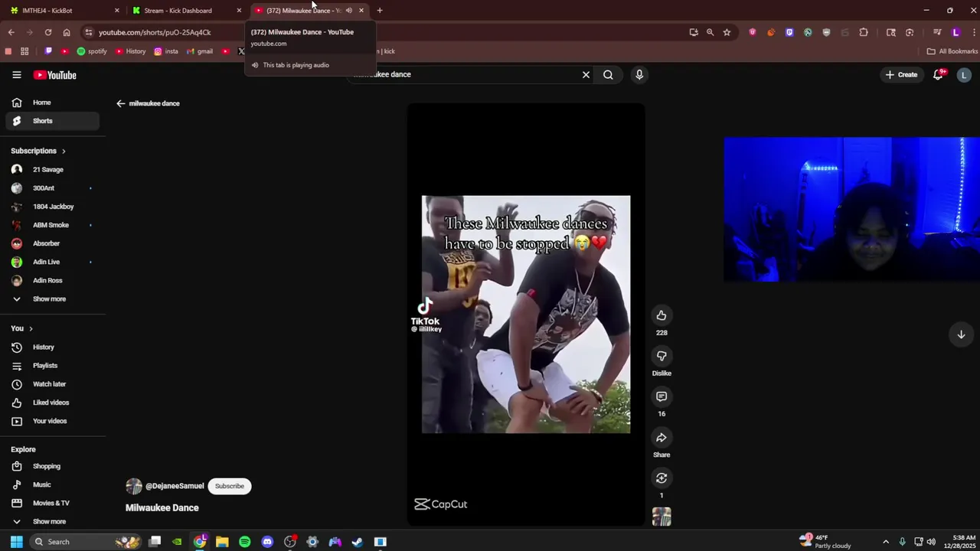Mute the Milwaukee Dance tab audio
This screenshot has height=551, width=980.
click(348, 11)
